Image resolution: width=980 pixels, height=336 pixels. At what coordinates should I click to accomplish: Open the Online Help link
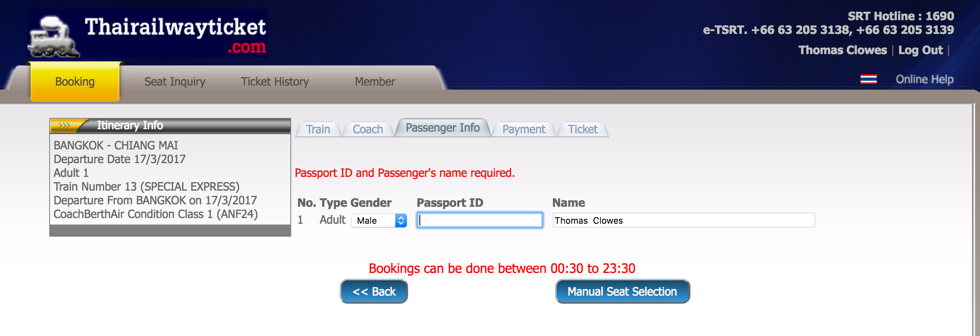[925, 79]
